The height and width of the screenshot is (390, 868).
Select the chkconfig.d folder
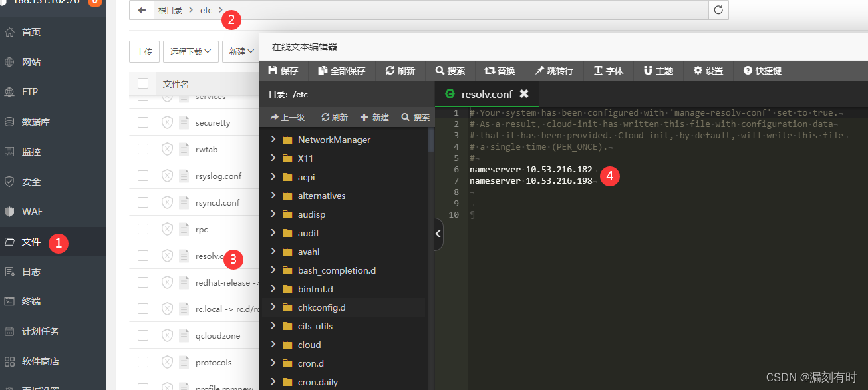[343, 307]
